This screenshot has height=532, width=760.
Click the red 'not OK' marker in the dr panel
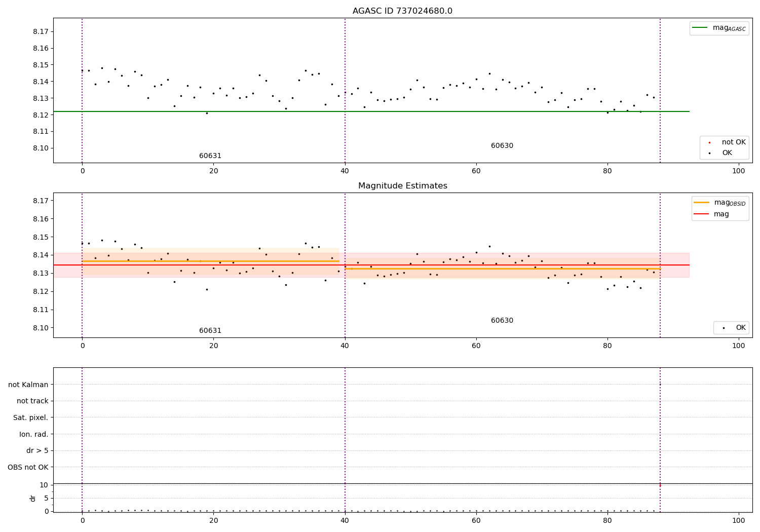(x=660, y=485)
